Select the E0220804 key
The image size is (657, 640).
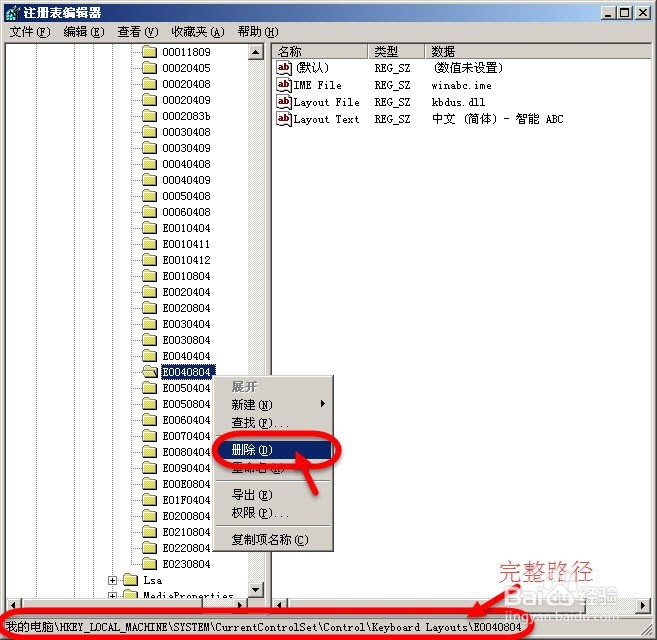pos(186,548)
